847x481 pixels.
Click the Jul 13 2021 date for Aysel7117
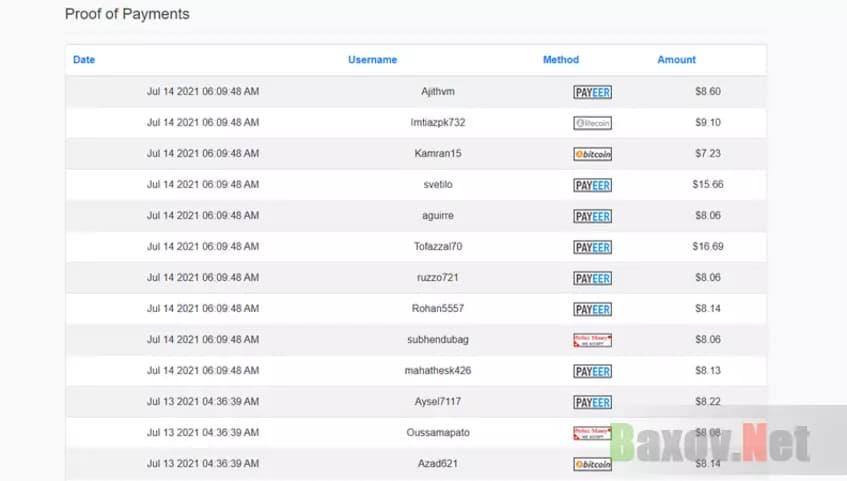(x=203, y=402)
